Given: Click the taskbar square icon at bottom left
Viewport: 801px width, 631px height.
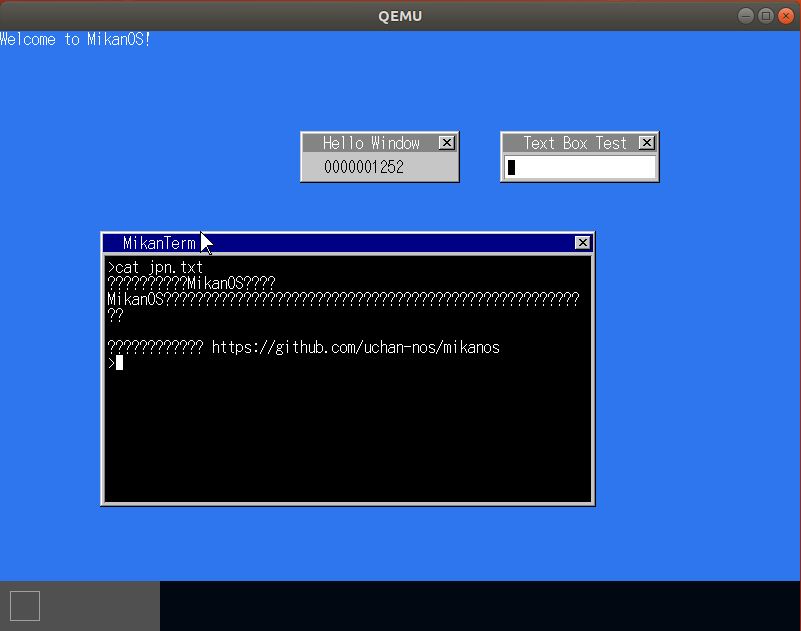Looking at the screenshot, I should coord(25,605).
